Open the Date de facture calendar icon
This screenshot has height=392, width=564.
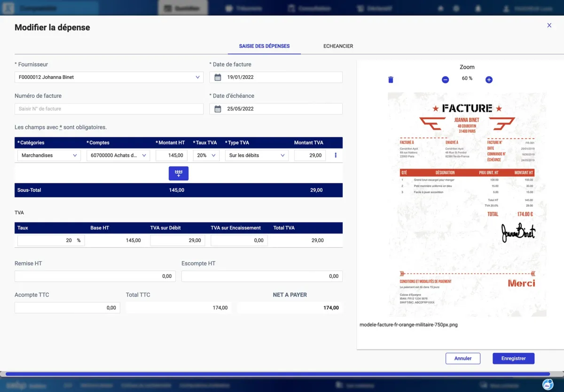218,77
